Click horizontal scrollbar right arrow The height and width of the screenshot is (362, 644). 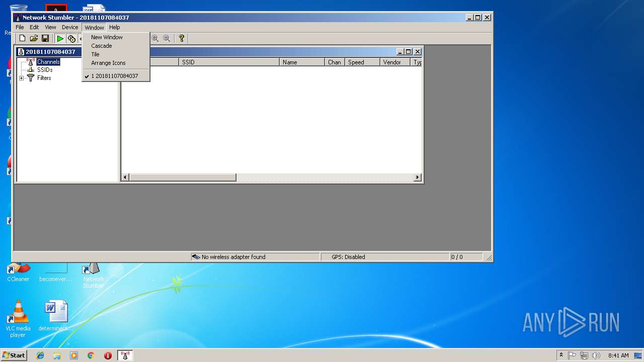pos(417,177)
